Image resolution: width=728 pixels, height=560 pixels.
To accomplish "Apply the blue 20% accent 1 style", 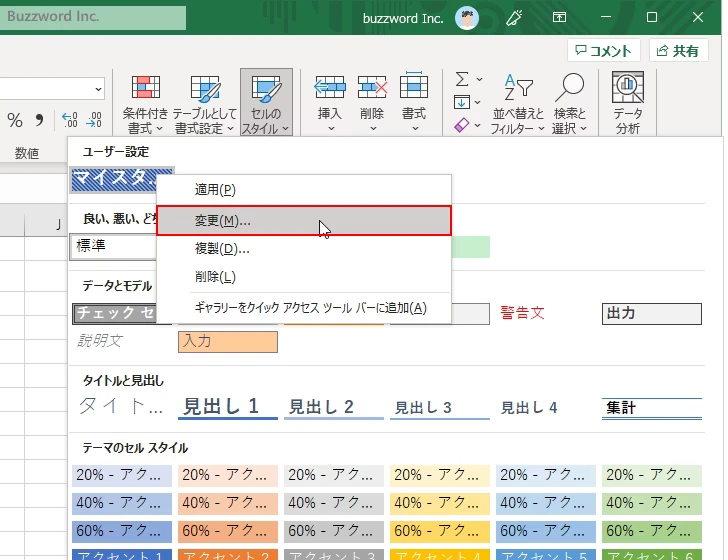I will [x=122, y=475].
